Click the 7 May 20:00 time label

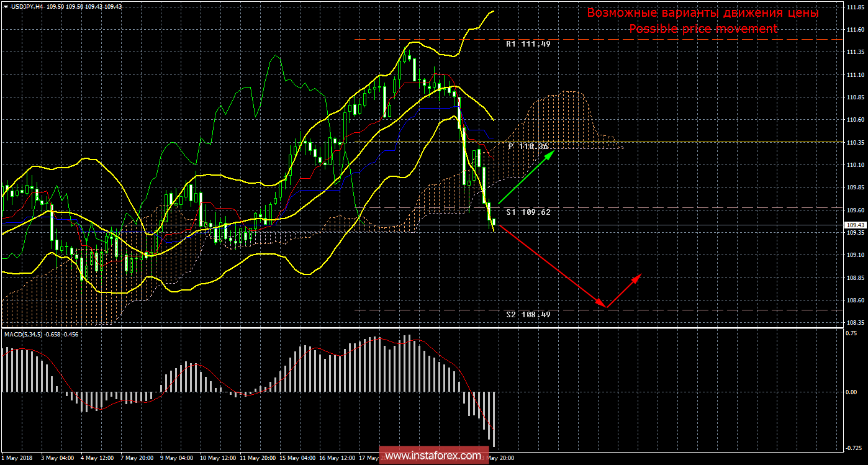point(137,458)
